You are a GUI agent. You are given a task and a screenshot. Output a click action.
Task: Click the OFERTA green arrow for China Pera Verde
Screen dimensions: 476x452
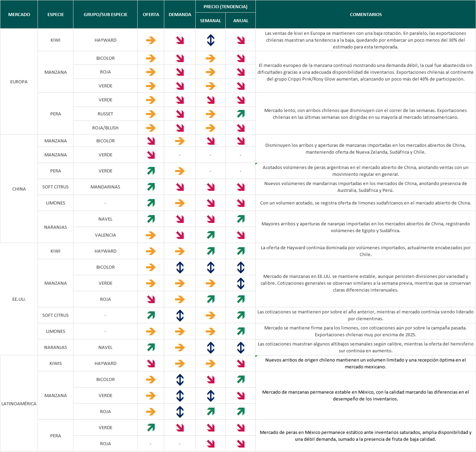coord(151,171)
